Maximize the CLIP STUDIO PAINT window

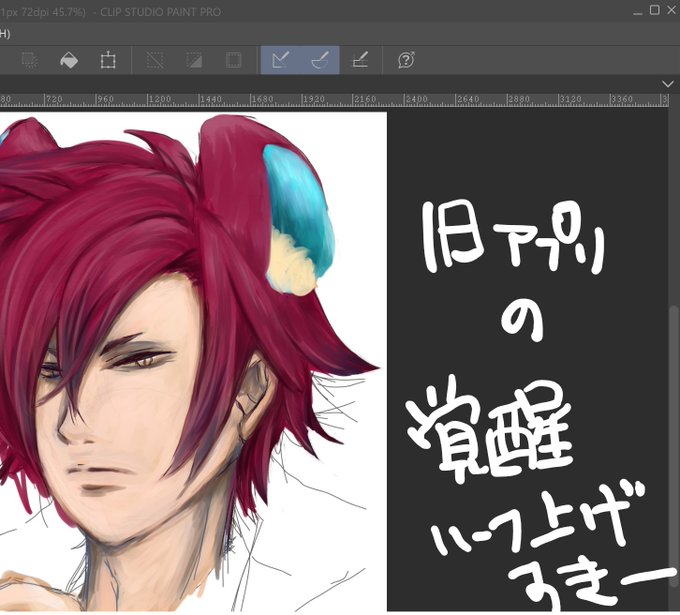coord(654,10)
